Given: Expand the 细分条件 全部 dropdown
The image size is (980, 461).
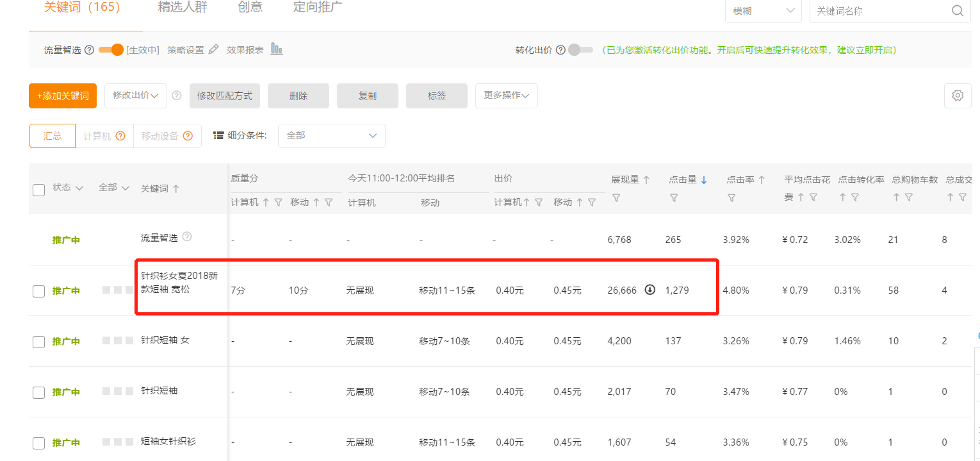Looking at the screenshot, I should pyautogui.click(x=331, y=136).
